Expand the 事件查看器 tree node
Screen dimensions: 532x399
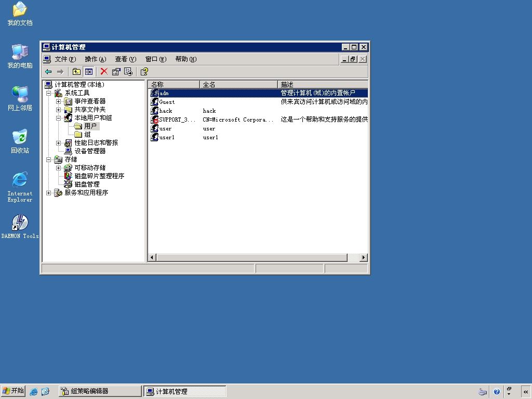(58, 101)
